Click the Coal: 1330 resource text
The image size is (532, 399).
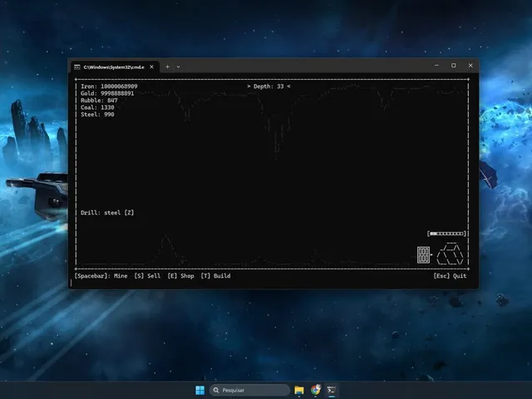click(97, 107)
